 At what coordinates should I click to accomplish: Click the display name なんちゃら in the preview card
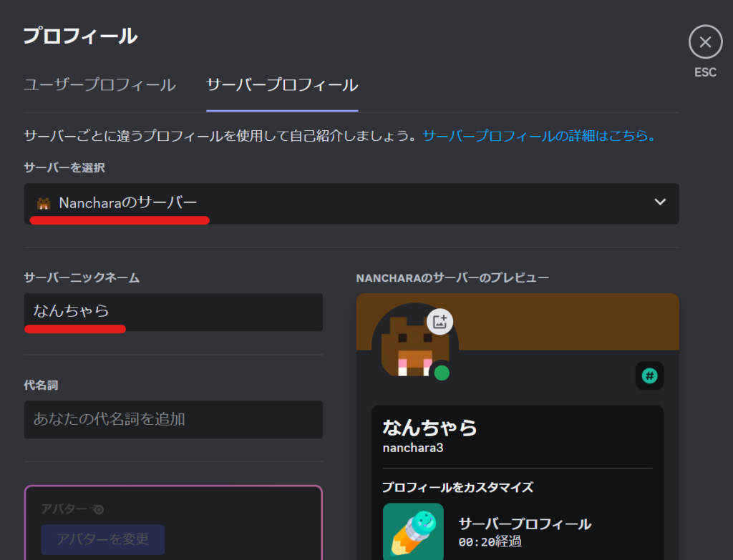429,428
